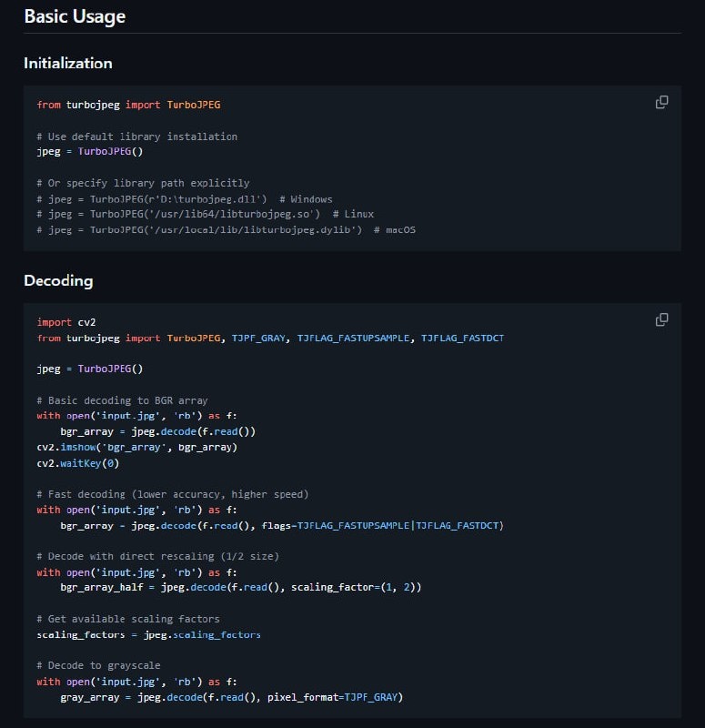Click the 'Use default library installation' comment
Viewport: 705px width, 728px height.
pyautogui.click(x=137, y=136)
